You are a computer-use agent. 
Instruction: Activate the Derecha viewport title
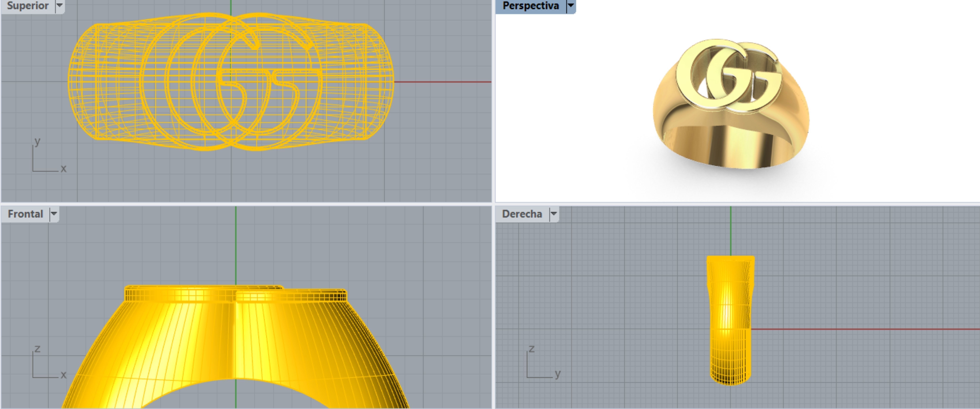(x=522, y=214)
